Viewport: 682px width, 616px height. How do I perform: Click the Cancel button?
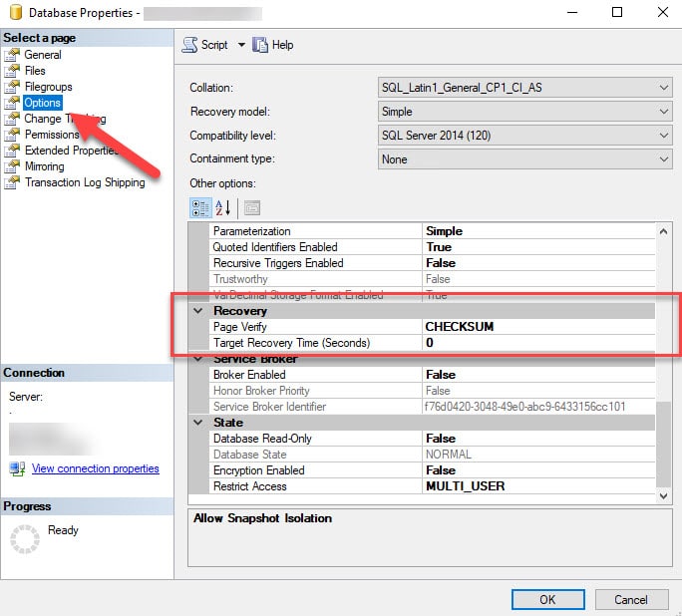631,600
